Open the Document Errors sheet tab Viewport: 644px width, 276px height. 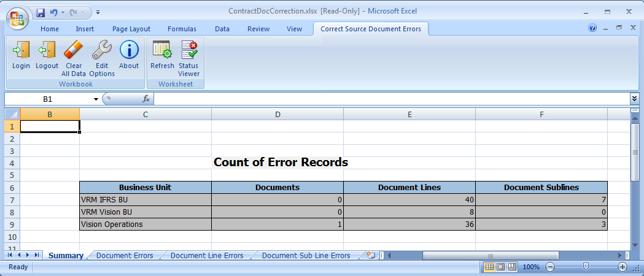click(x=125, y=256)
